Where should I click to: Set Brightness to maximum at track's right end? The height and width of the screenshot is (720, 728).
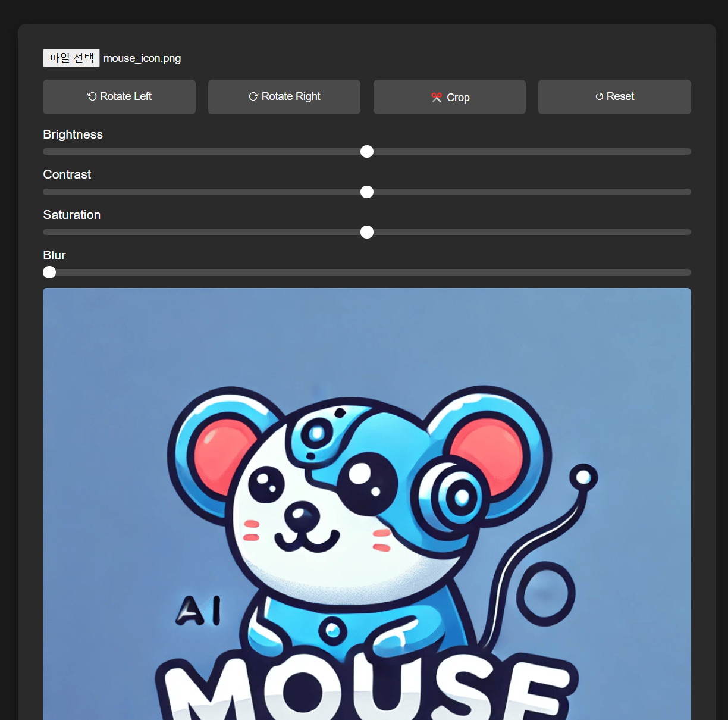point(688,152)
